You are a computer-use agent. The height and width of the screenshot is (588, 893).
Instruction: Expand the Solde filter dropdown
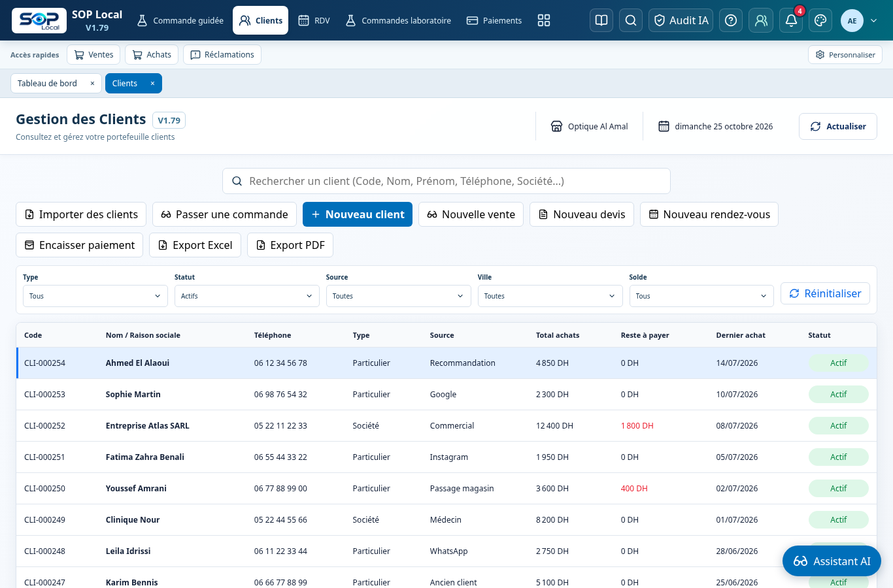pos(702,296)
